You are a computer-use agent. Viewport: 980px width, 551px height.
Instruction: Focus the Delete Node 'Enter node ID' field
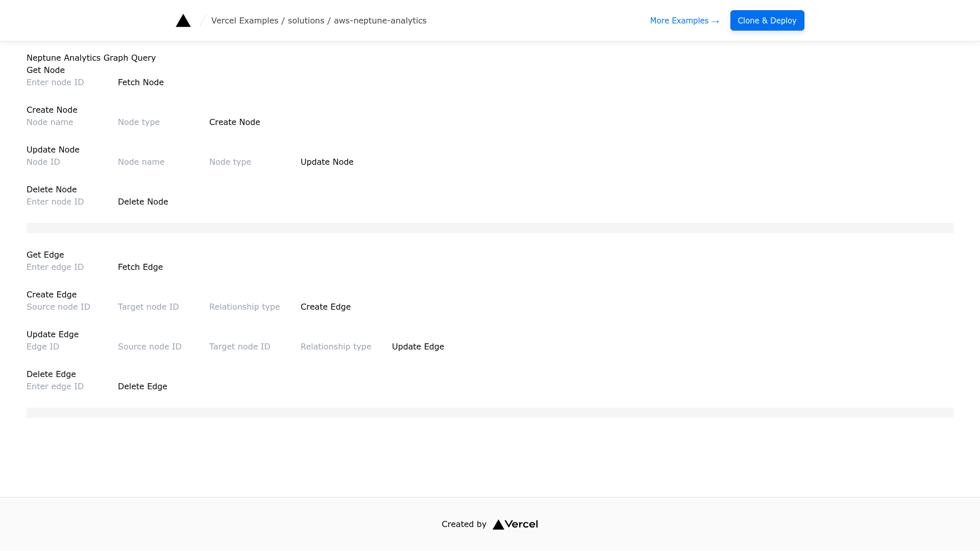pos(72,202)
